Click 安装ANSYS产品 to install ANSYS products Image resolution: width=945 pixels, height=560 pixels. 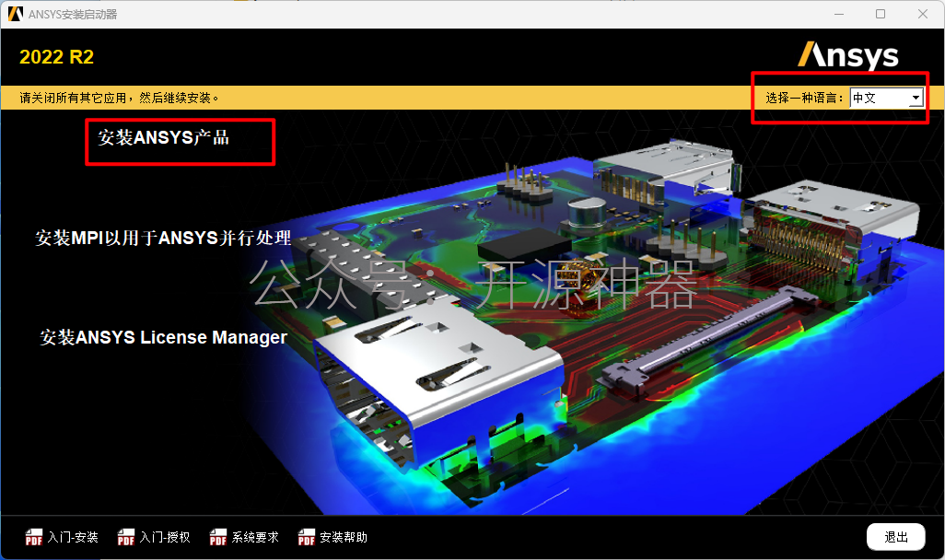pos(163,137)
